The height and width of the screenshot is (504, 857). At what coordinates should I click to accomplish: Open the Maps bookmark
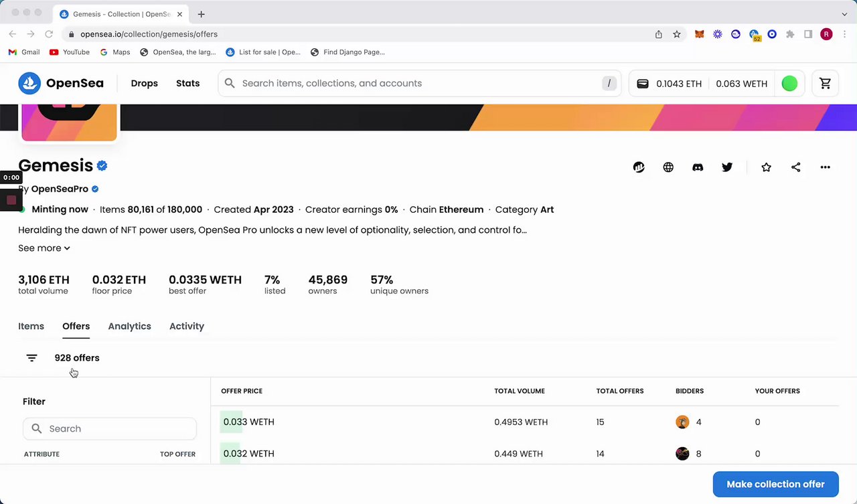tap(115, 52)
